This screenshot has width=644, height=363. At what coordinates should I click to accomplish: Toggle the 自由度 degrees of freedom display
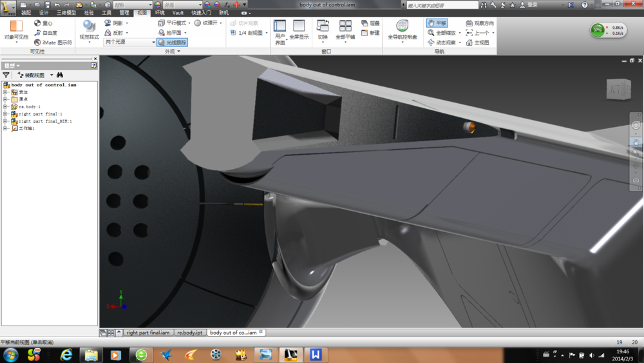point(46,33)
